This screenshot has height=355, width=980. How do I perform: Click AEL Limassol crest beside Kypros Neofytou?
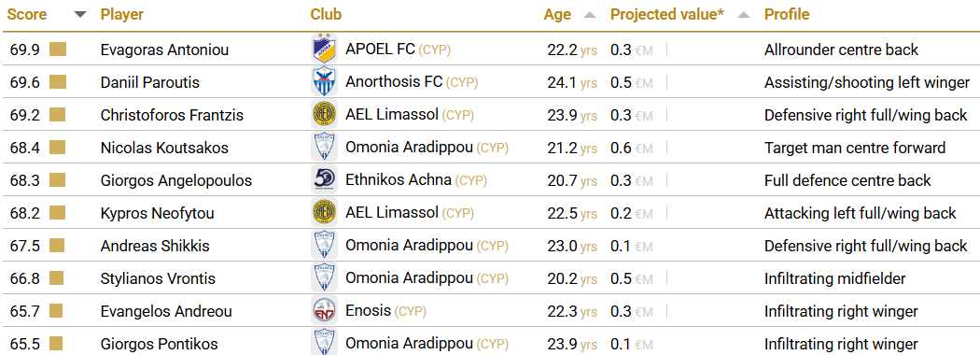324,213
